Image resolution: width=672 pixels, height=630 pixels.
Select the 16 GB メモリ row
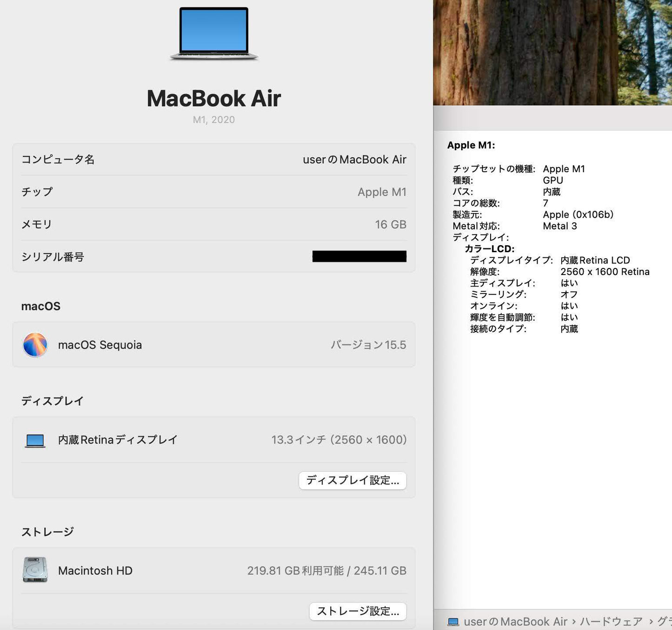click(214, 224)
